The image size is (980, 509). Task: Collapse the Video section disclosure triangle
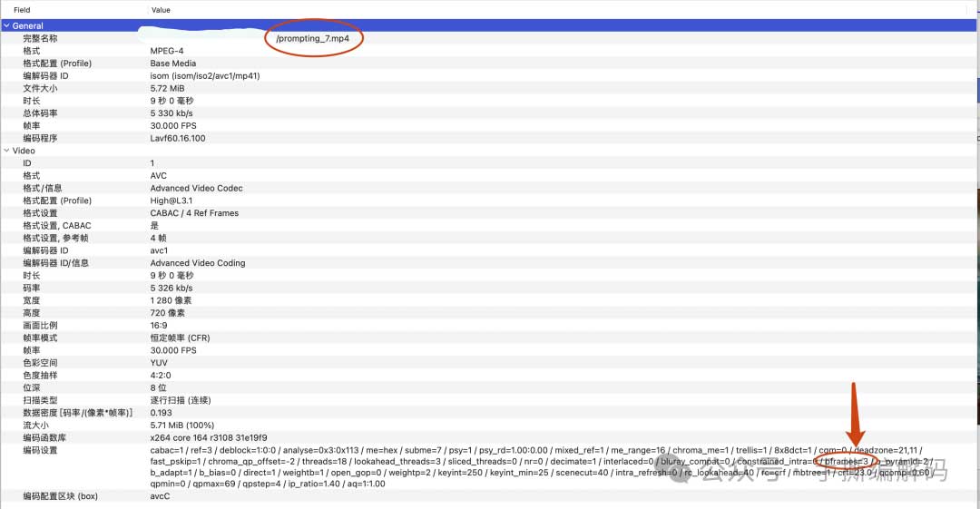(6, 151)
